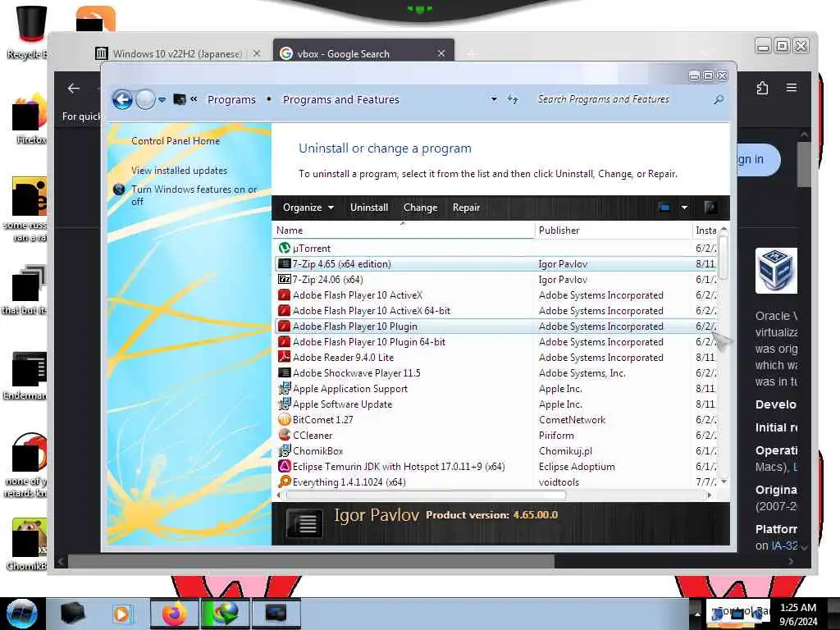The image size is (840, 630).
Task: Click the Repair toolbar button
Action: 466,208
